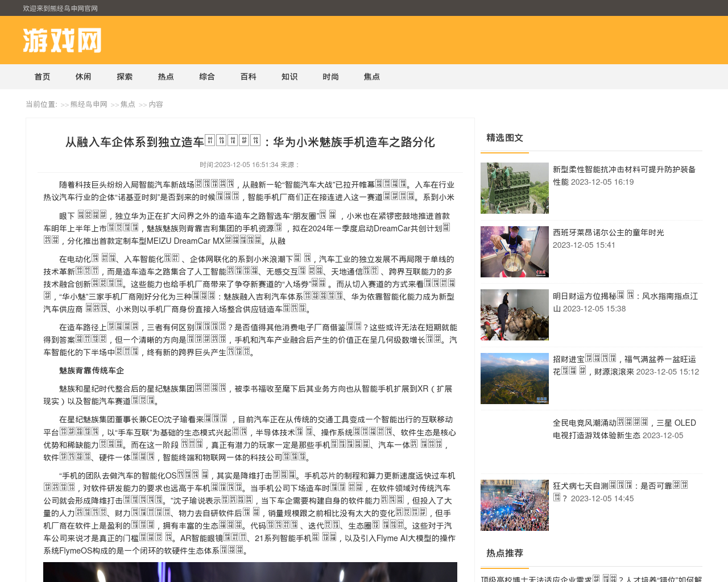Click the article headline 从融入车企体系到独立造车

pos(250,142)
